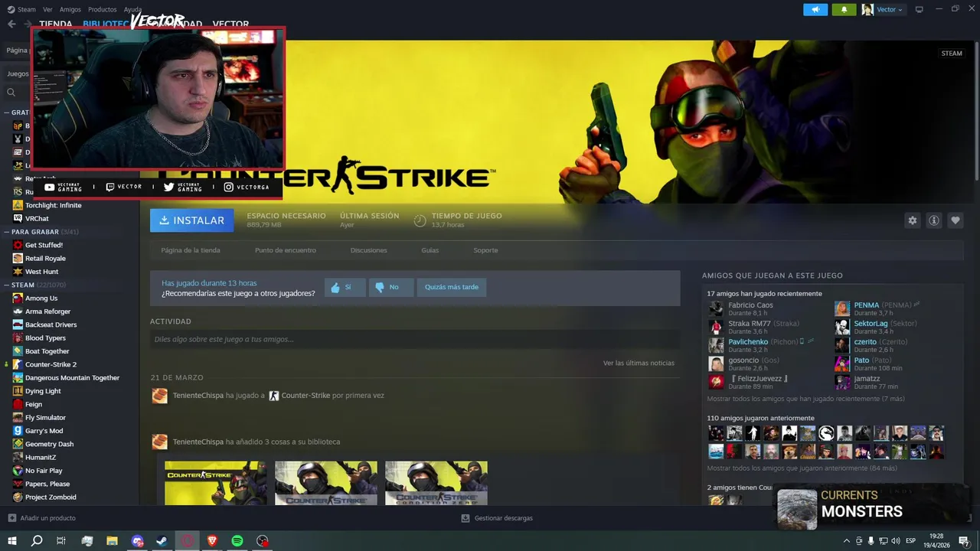980x551 pixels.
Task: Open Spotify from the taskbar
Action: [237, 541]
